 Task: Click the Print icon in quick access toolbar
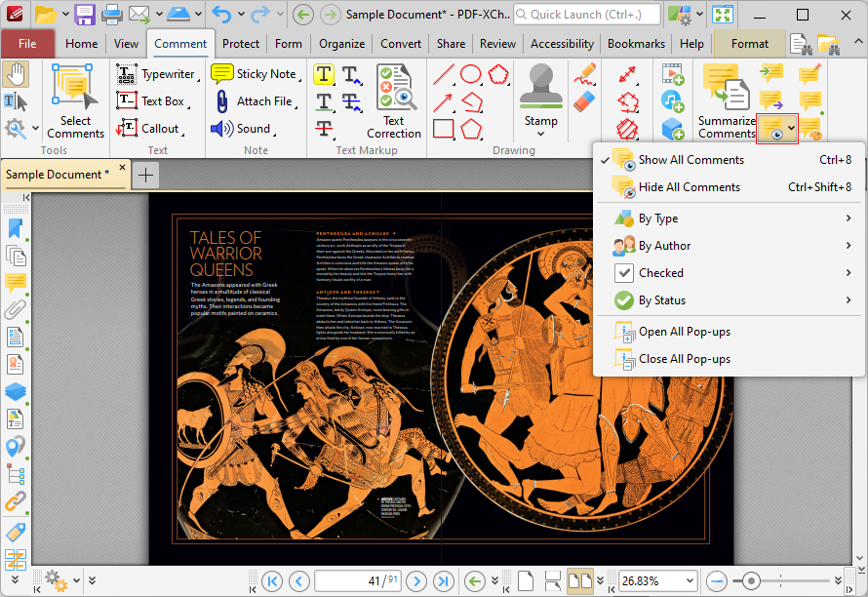112,15
